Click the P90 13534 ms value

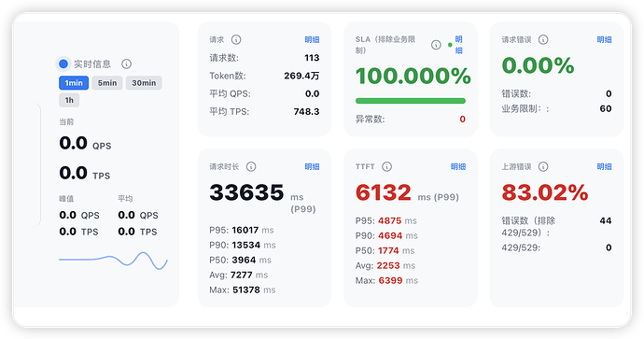click(246, 245)
